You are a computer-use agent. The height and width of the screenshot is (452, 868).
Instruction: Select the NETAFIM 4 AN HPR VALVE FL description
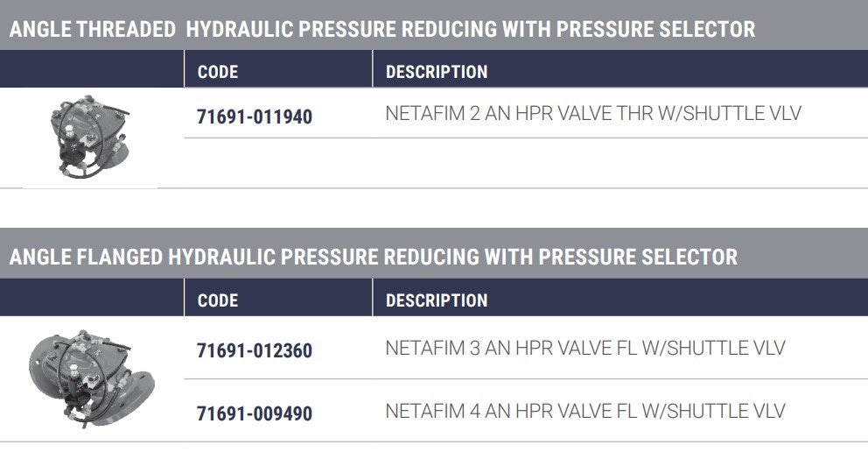584,411
